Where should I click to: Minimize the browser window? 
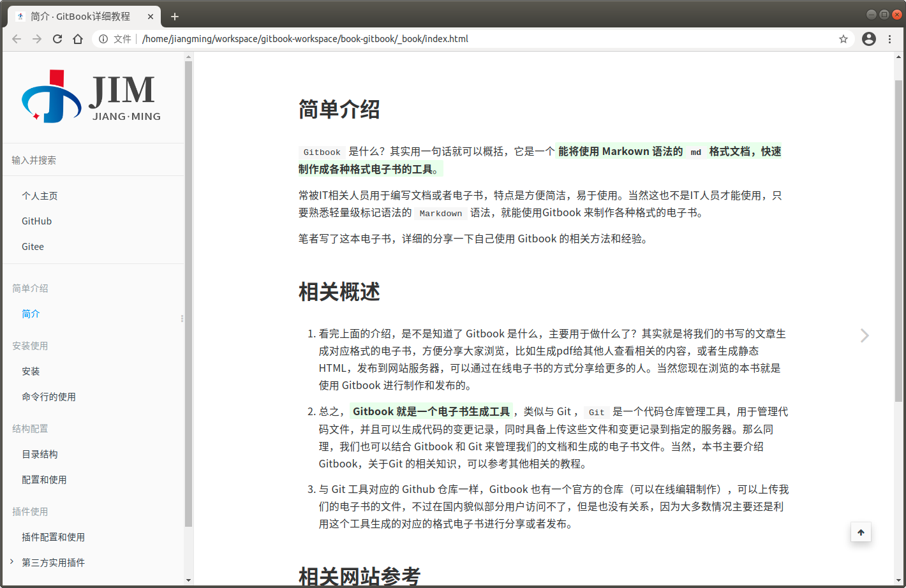click(871, 14)
